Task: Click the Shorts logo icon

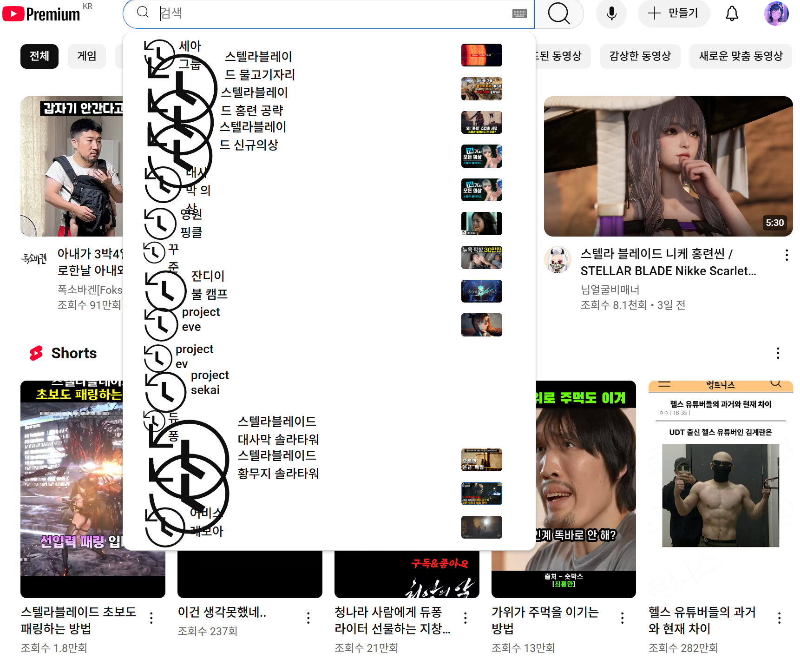Action: (36, 353)
